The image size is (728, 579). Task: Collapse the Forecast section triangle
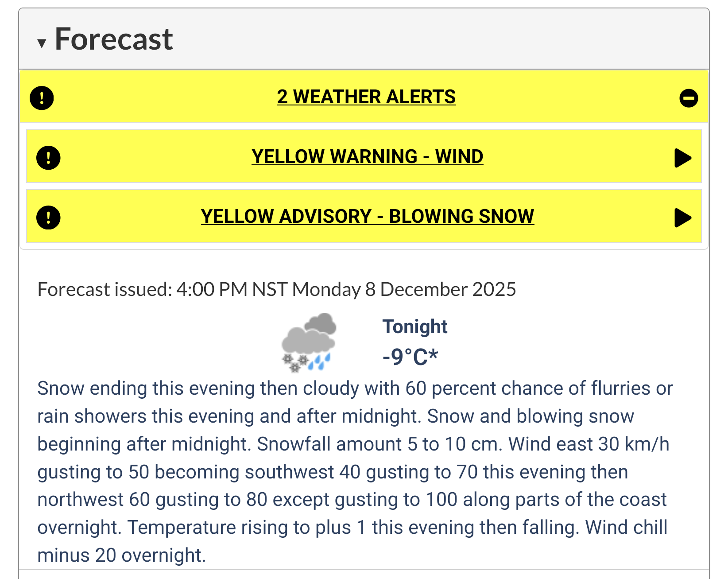pyautogui.click(x=42, y=43)
